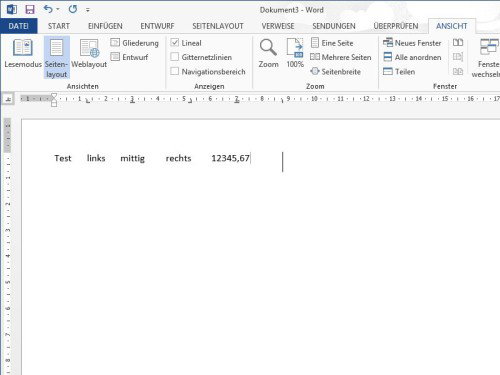Switch to the EINFÜGEN tab
500x375 pixels.
(x=105, y=26)
